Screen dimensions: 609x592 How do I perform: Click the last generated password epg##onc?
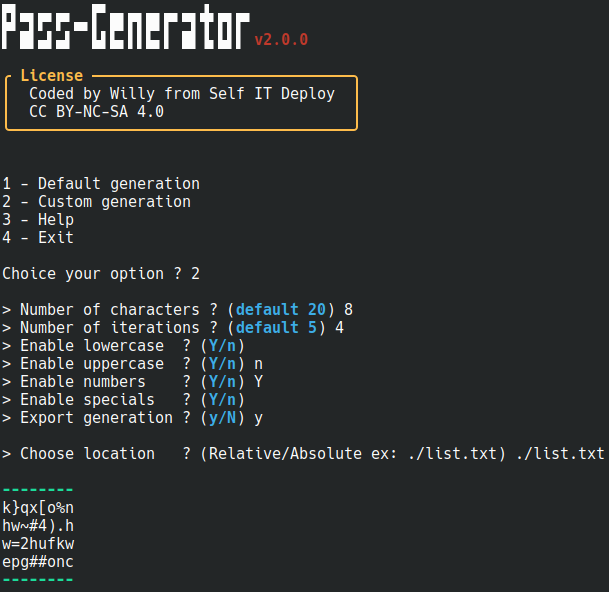(x=38, y=562)
